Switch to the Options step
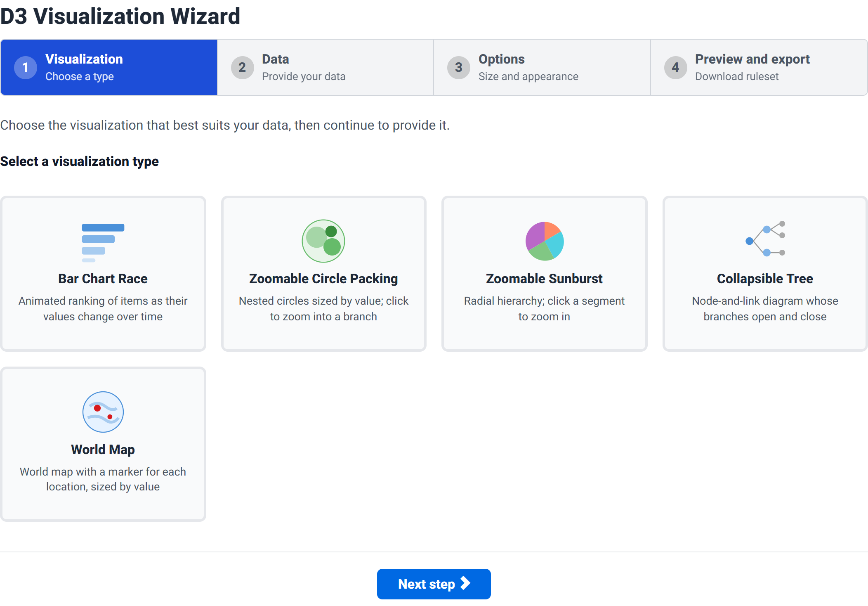The height and width of the screenshot is (606, 868). pos(542,67)
